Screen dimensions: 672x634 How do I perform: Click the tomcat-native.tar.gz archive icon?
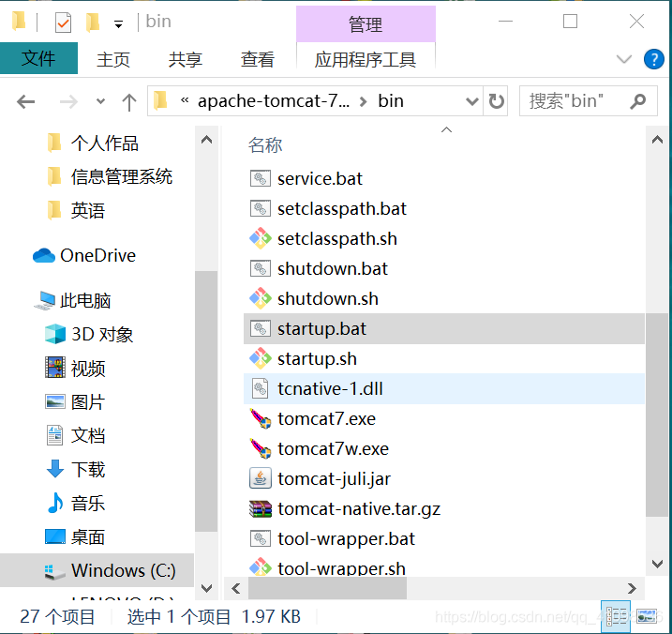[x=261, y=508]
